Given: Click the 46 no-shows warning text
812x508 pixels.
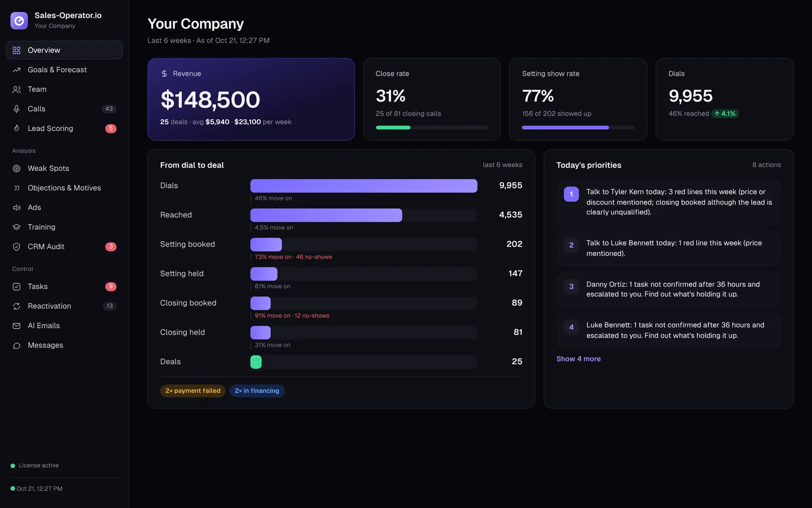Looking at the screenshot, I should pyautogui.click(x=314, y=257).
